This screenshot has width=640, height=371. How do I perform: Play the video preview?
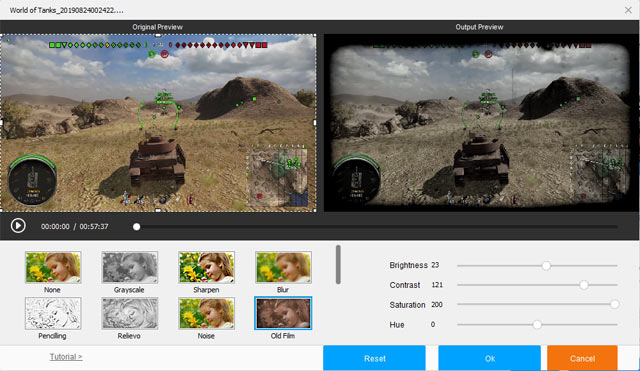tap(18, 226)
